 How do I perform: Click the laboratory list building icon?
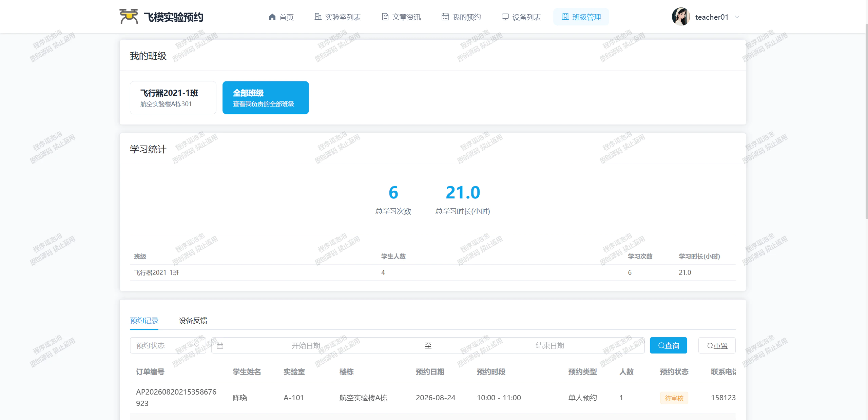318,17
